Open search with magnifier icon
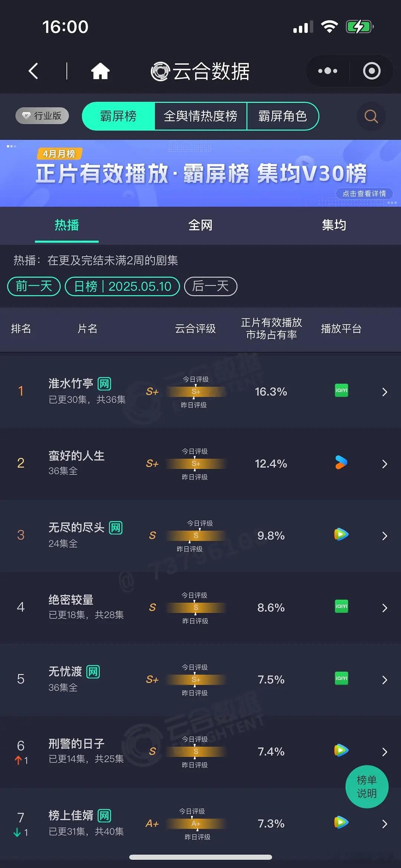This screenshot has width=401, height=868. pyautogui.click(x=371, y=116)
